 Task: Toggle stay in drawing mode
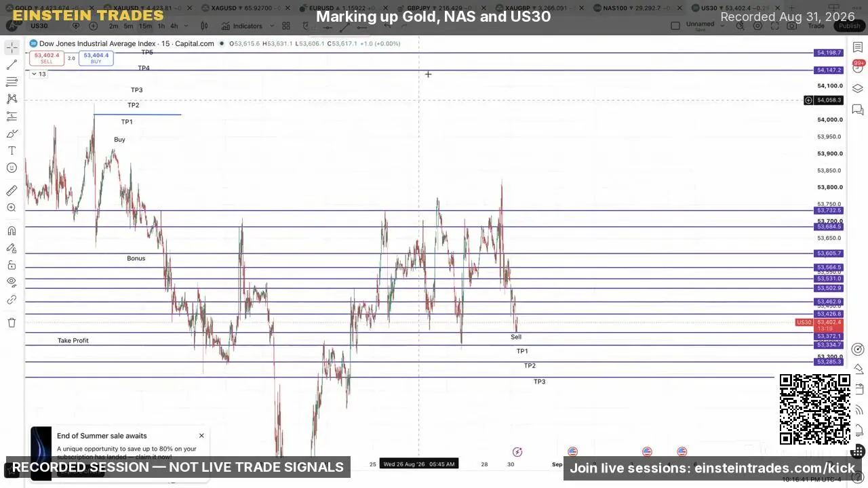coord(12,248)
